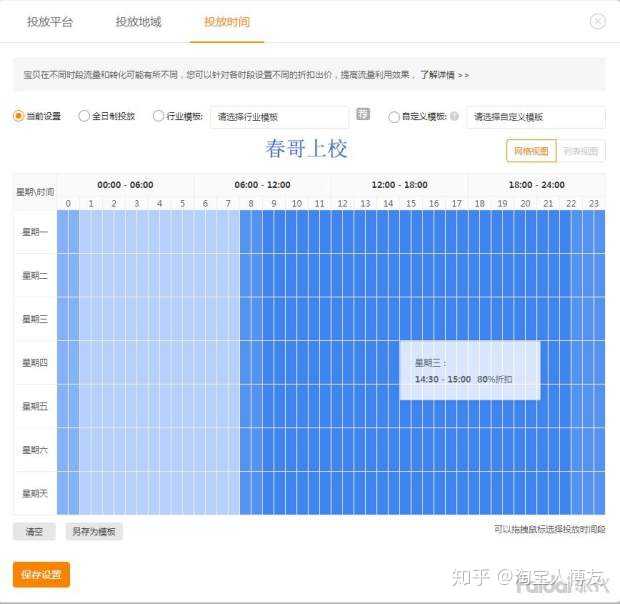Select the 当前设置 radio button
620x604 pixels.
(x=18, y=116)
